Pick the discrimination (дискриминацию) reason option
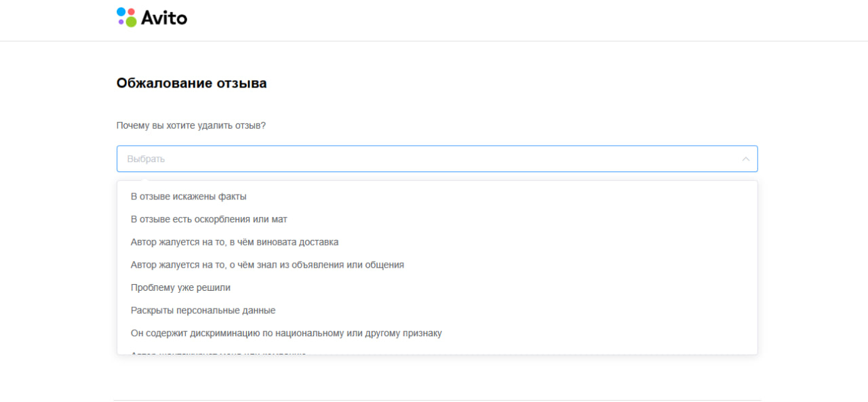This screenshot has width=868, height=402. [286, 333]
